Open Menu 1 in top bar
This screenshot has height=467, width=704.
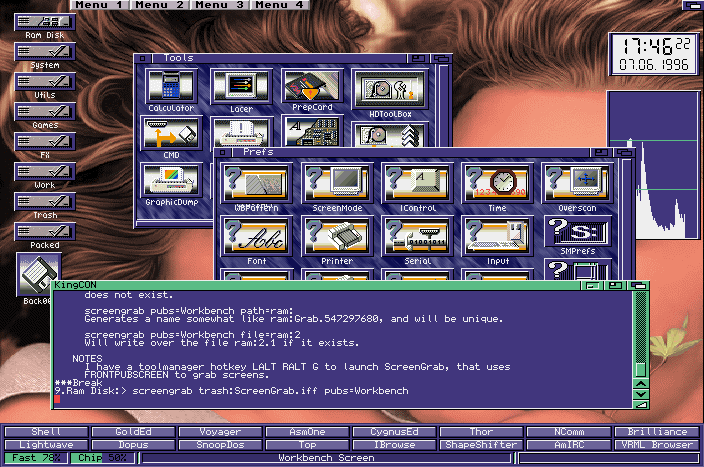point(102,5)
